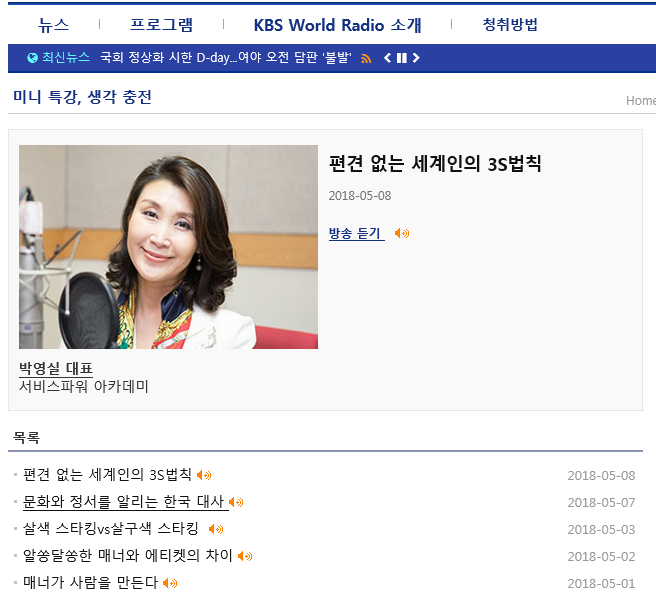Click the list date 2018-05-08
656x595 pixels.
tap(601, 476)
